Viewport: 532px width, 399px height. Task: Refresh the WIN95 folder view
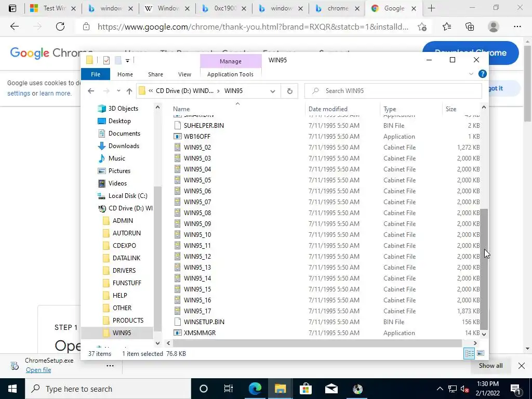point(289,91)
